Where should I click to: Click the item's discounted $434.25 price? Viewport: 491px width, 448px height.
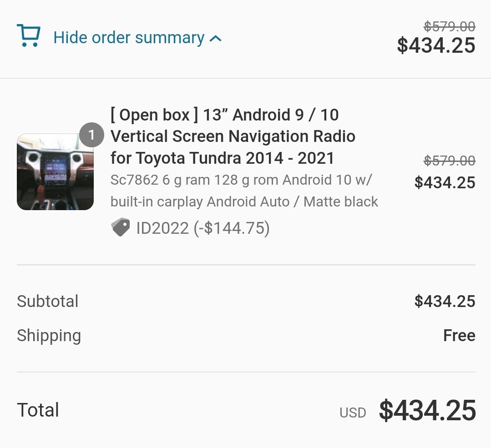[445, 182]
